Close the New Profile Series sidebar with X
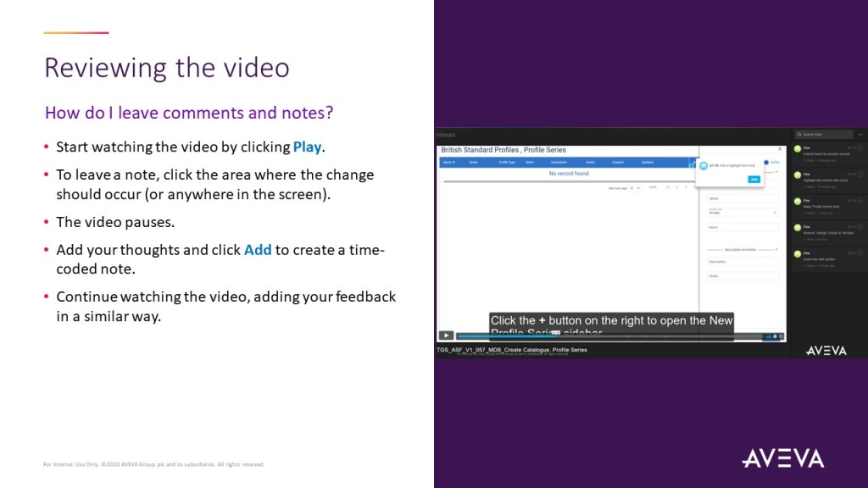This screenshot has height=488, width=868. (780, 149)
